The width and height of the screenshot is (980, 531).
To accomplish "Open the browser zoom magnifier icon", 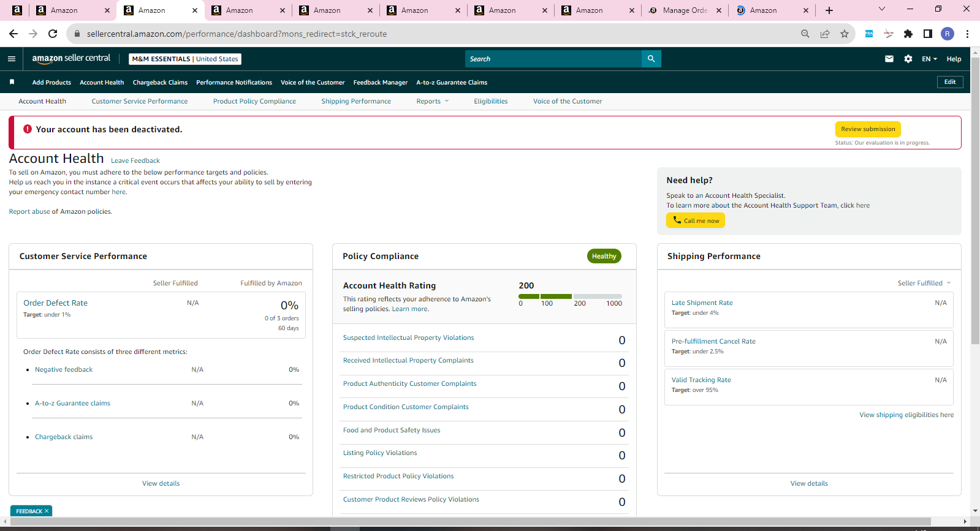I will coord(805,34).
